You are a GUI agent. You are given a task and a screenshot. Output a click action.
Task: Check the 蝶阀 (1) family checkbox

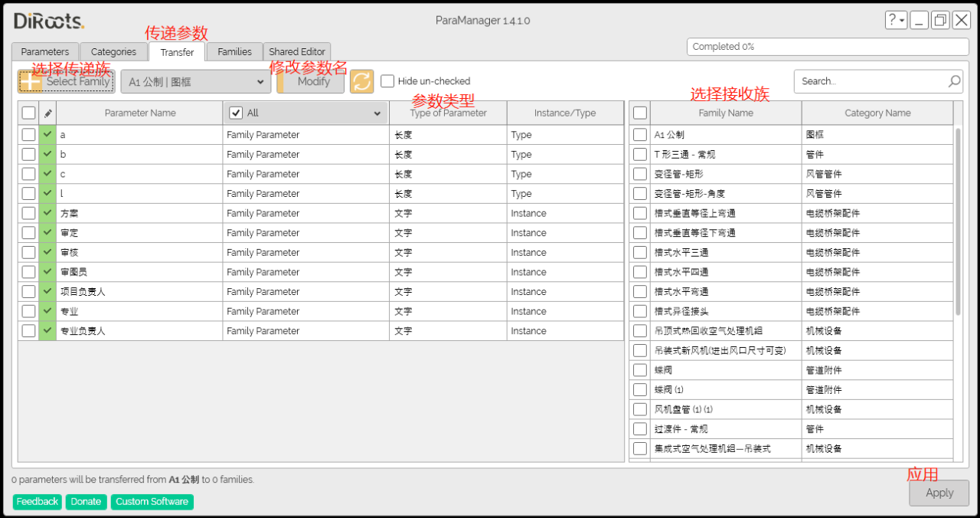point(640,390)
